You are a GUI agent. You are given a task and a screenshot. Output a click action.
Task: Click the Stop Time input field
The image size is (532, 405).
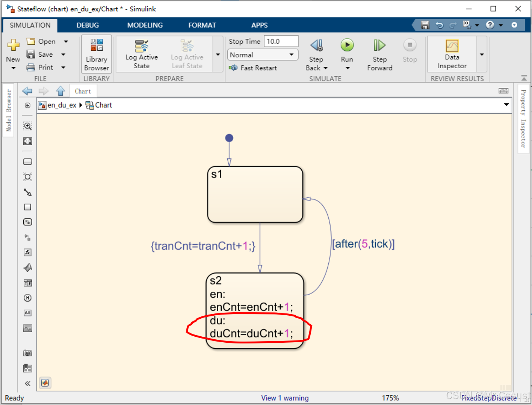click(281, 41)
